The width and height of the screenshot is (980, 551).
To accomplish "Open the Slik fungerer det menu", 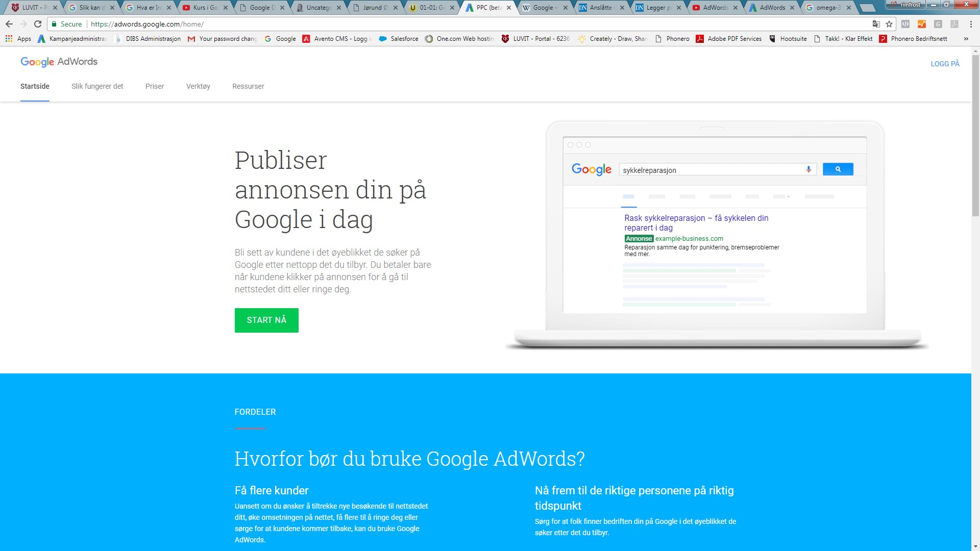I will pyautogui.click(x=97, y=86).
